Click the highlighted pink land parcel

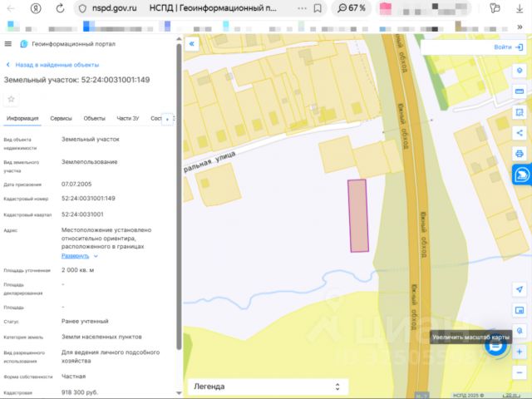[358, 215]
